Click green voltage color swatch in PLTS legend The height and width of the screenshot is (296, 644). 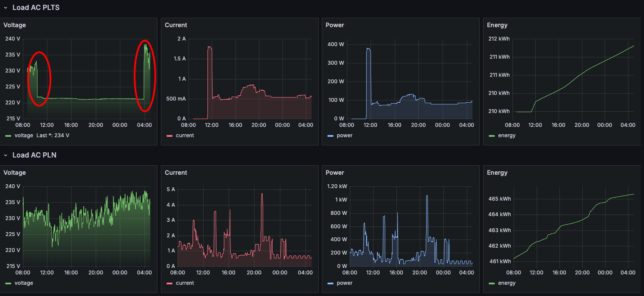[8, 135]
